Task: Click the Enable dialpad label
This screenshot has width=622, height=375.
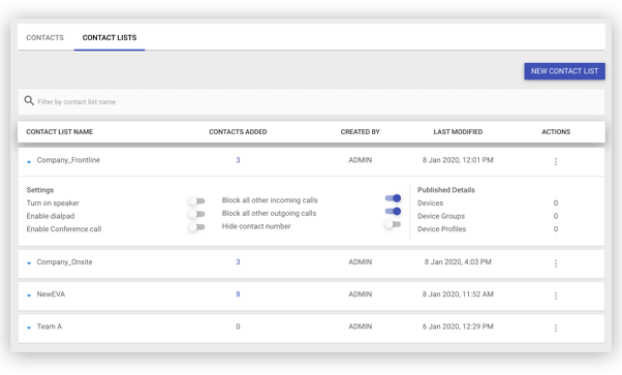Action: 50,216
